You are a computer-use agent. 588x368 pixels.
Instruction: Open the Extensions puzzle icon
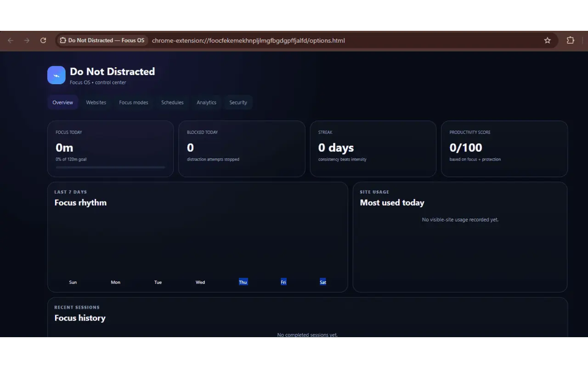click(571, 40)
